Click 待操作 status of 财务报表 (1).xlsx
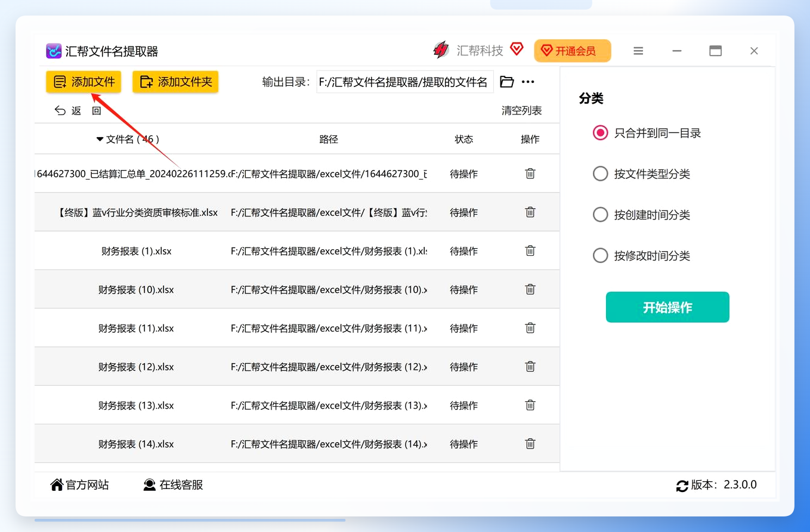 [463, 251]
